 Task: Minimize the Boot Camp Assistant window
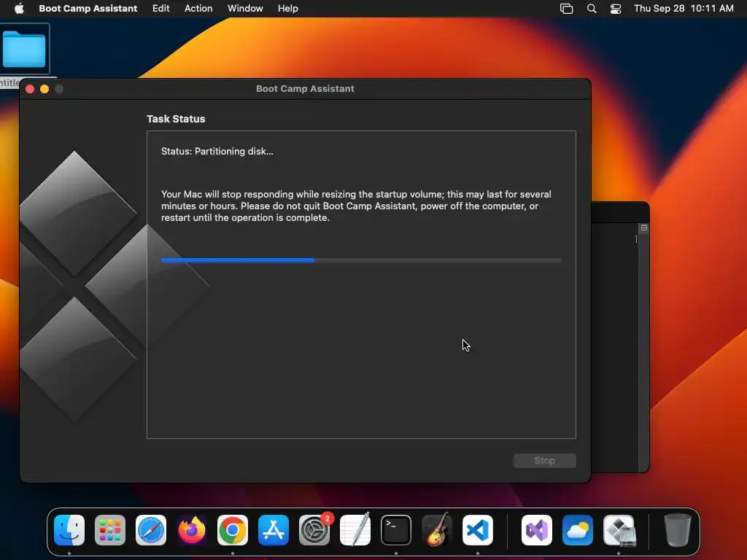coord(44,89)
